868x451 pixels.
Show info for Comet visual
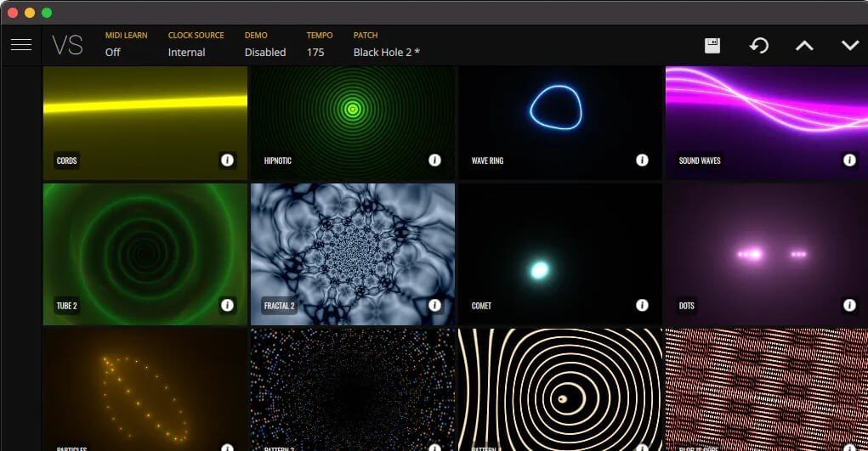642,305
